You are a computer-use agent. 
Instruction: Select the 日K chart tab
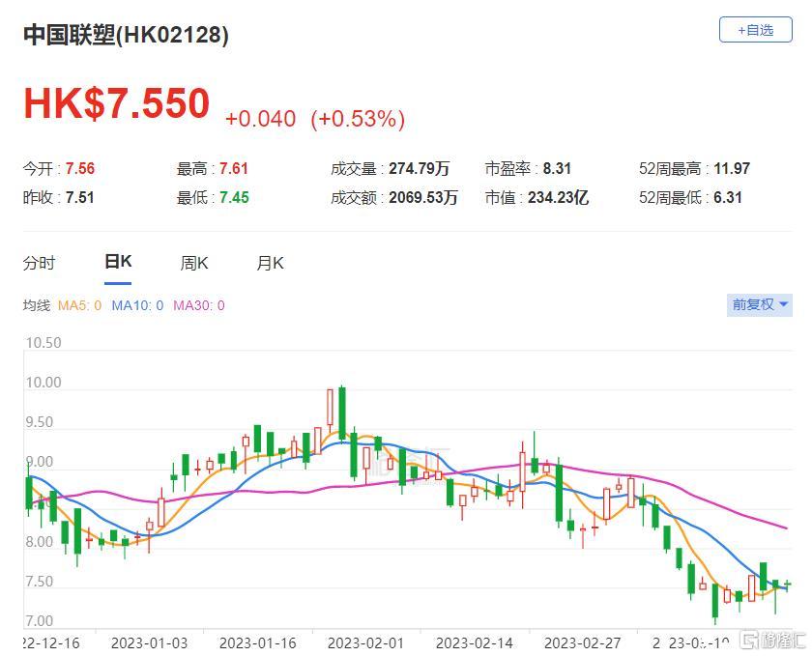118,262
